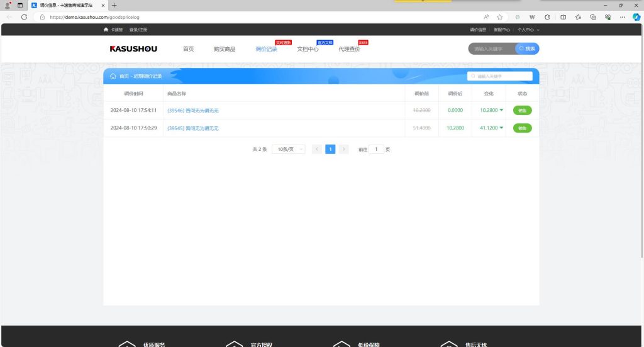Screen dimensions: 644x347
Task: Open the 10条/页 page size dropdown
Action: pyautogui.click(x=288, y=149)
